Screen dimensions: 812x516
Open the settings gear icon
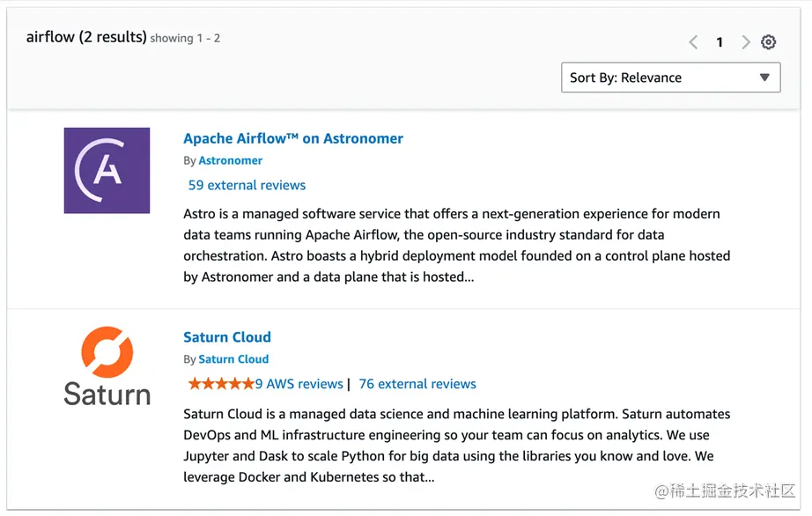click(769, 42)
